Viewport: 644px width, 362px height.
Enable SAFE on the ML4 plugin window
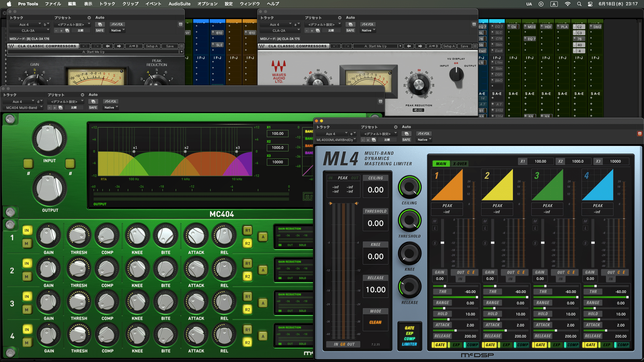click(x=406, y=140)
